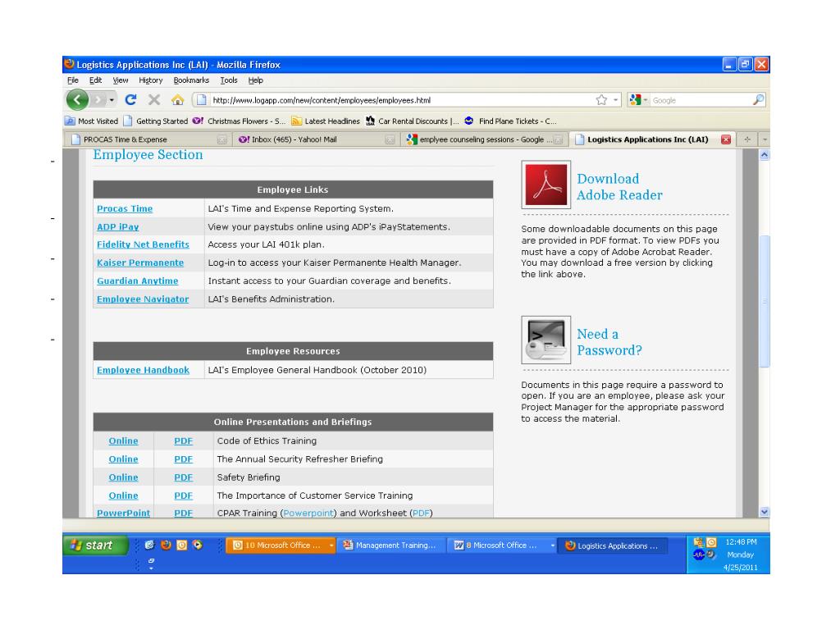
Task: Switch to PROCAS Time & Expense tab
Action: [148, 139]
